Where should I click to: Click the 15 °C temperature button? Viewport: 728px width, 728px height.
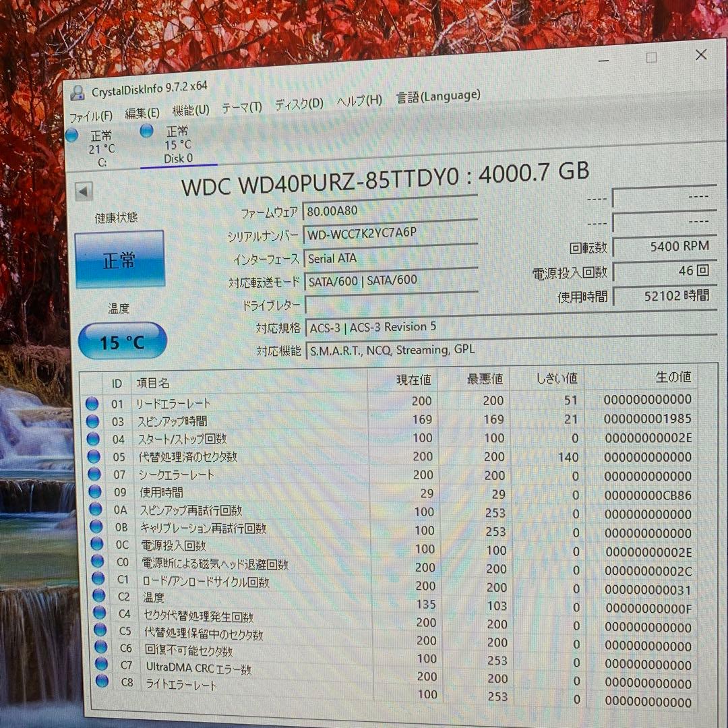click(122, 342)
